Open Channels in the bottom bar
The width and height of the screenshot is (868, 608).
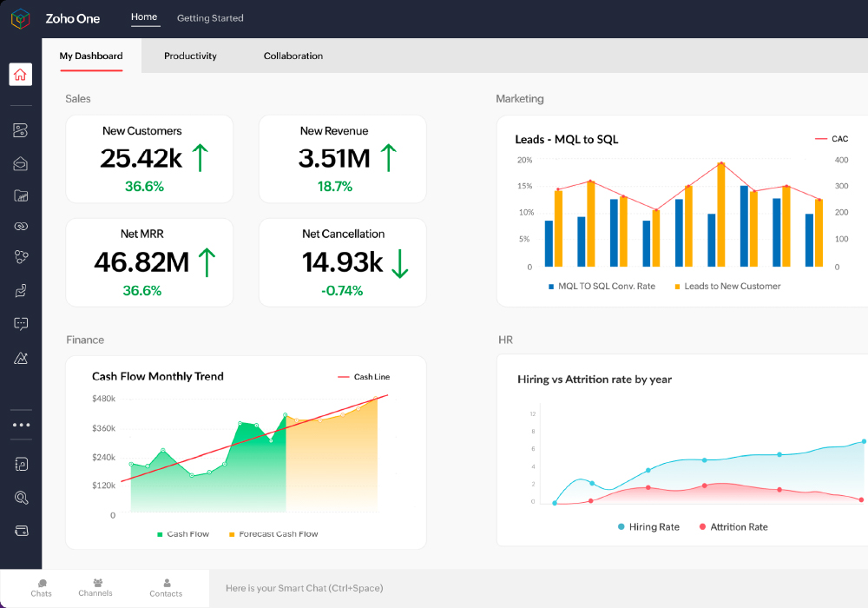click(x=95, y=588)
